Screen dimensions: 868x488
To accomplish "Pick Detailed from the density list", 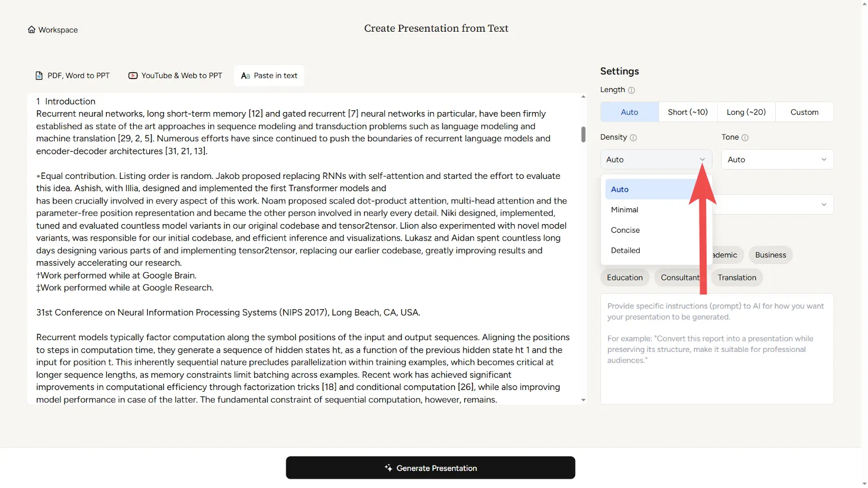I will [x=626, y=250].
